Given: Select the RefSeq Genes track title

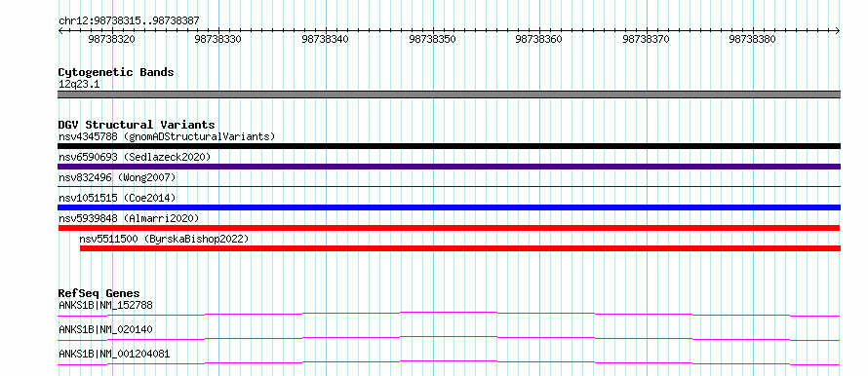Looking at the screenshot, I should coord(99,293).
